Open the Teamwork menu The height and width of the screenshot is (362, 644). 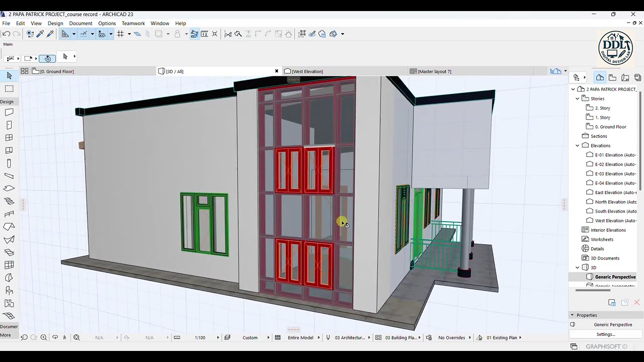click(x=133, y=23)
